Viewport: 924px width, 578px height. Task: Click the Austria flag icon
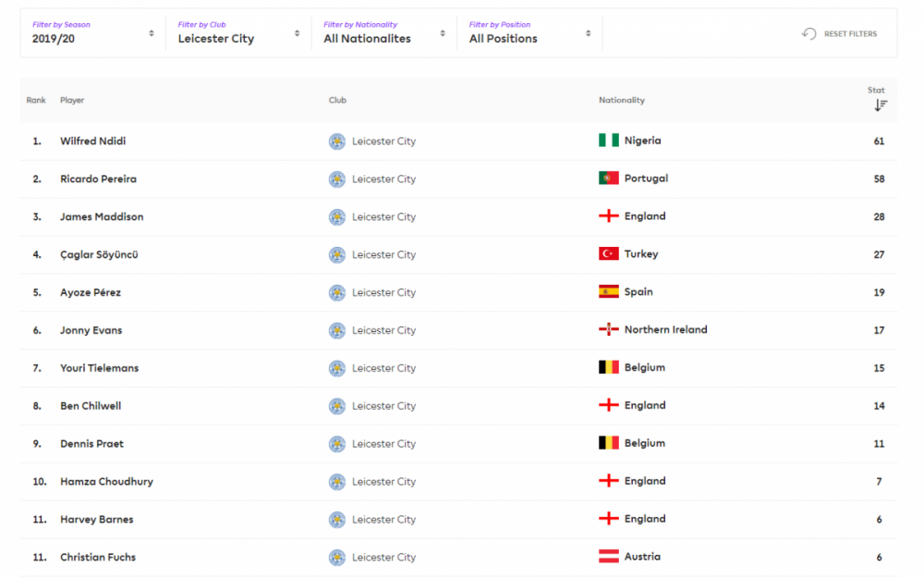pyautogui.click(x=609, y=556)
